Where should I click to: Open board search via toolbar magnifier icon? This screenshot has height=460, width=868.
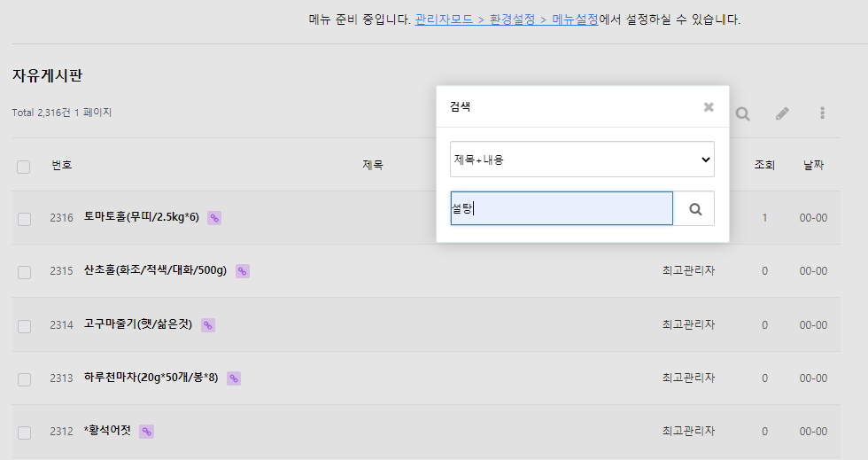coord(743,113)
